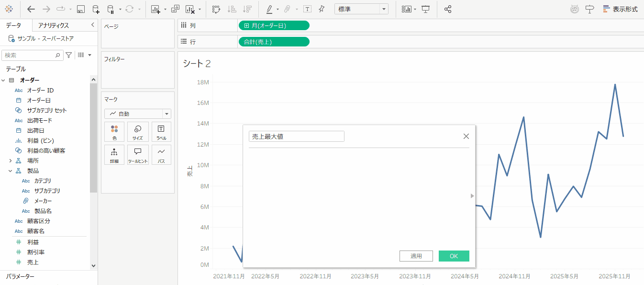The image size is (644, 285).
Task: Open the 標準 fit dropdown
Action: click(x=361, y=9)
